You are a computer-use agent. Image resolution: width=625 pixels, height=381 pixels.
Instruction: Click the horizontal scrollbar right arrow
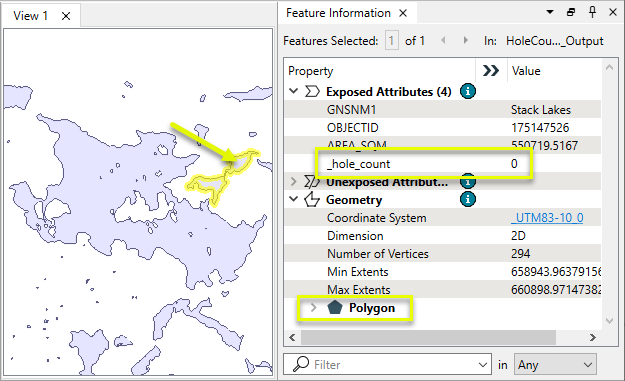(x=592, y=338)
